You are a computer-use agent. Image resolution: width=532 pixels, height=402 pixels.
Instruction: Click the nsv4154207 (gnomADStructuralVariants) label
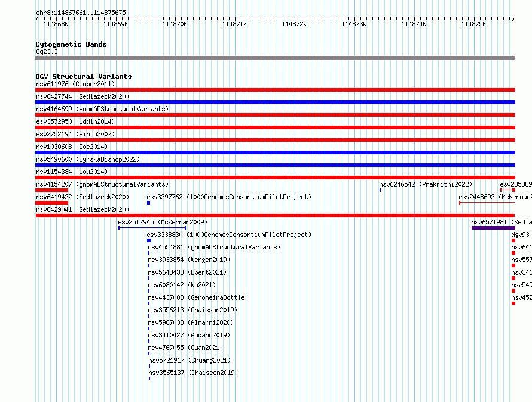coord(102,184)
